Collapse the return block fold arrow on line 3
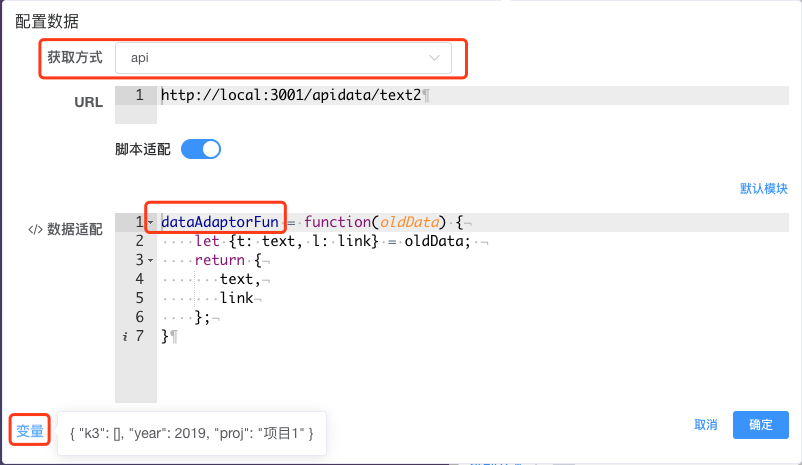The width and height of the screenshot is (802, 465). click(150, 260)
